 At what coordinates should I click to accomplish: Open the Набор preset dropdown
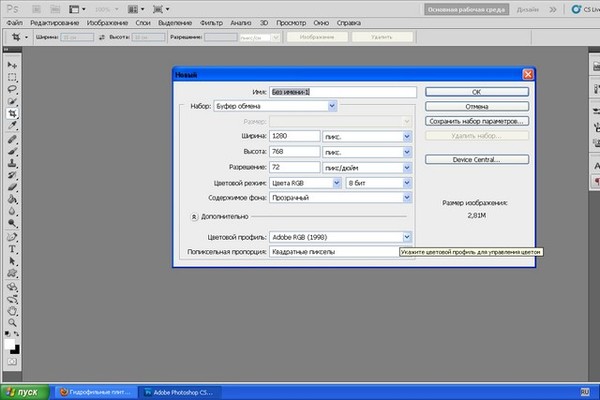[331, 105]
